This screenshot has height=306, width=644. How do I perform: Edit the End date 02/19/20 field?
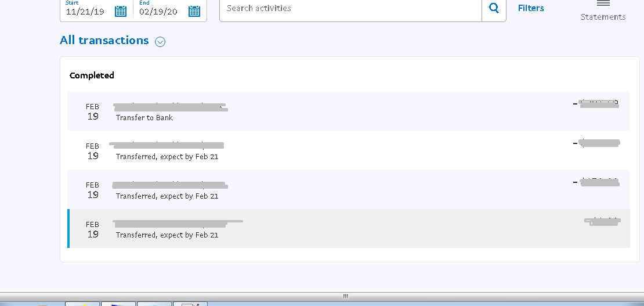[158, 12]
